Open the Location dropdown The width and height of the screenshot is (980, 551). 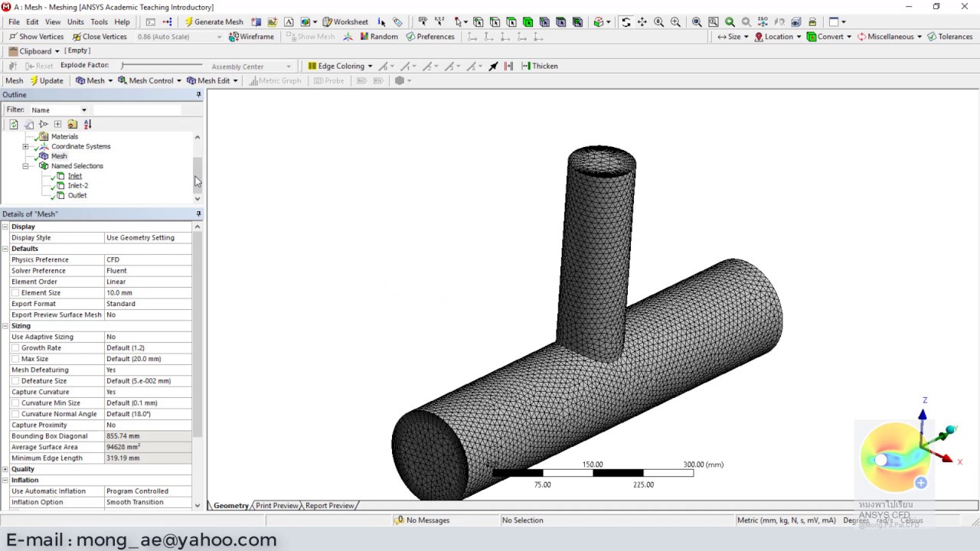coord(778,36)
